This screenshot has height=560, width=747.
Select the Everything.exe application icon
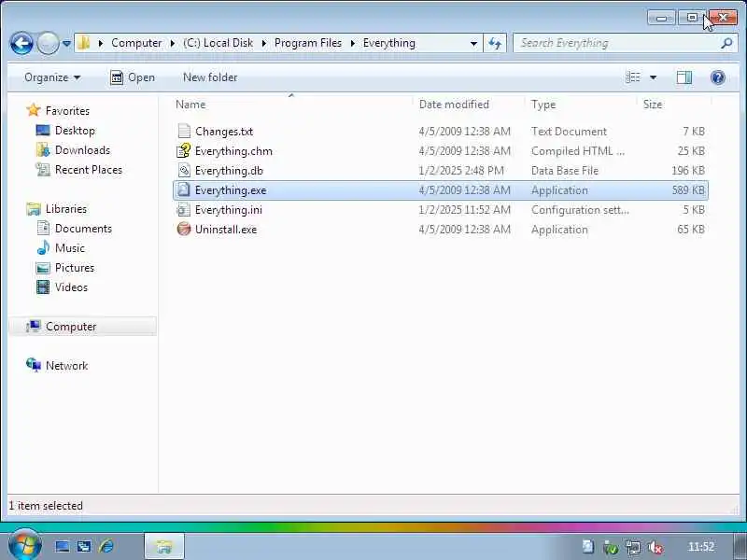[x=184, y=190]
